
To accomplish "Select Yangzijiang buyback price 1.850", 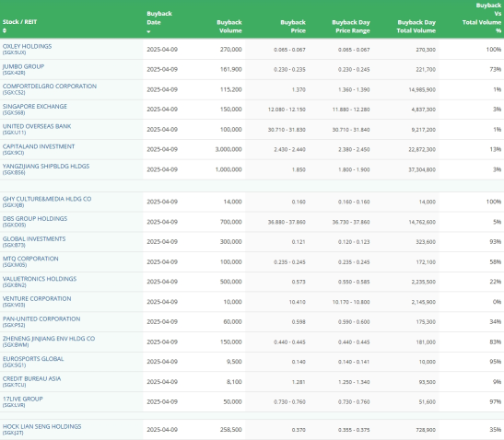I will [299, 169].
